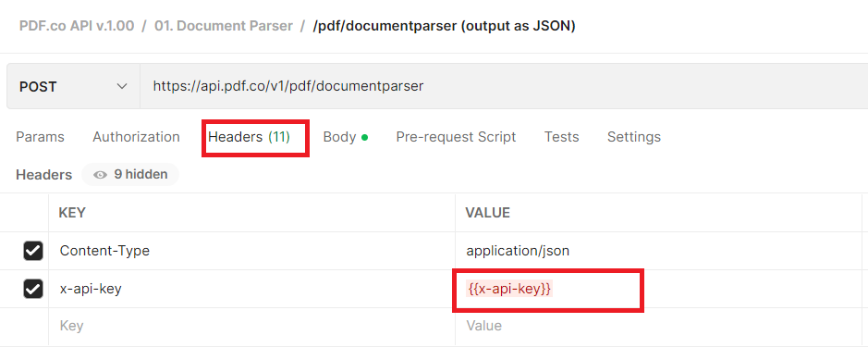Open the Body tab

(x=346, y=137)
